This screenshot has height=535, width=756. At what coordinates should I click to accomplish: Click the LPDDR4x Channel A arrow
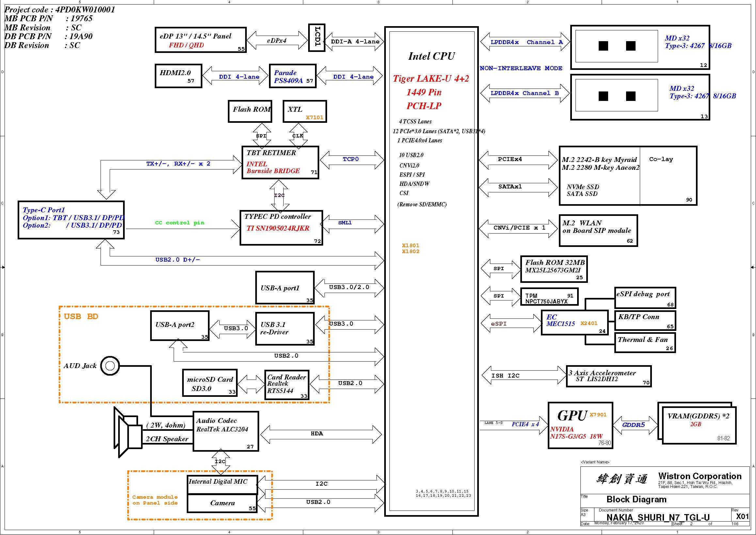click(525, 42)
